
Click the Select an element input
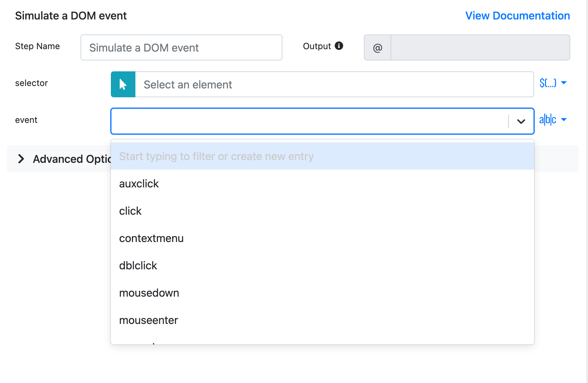pos(334,84)
